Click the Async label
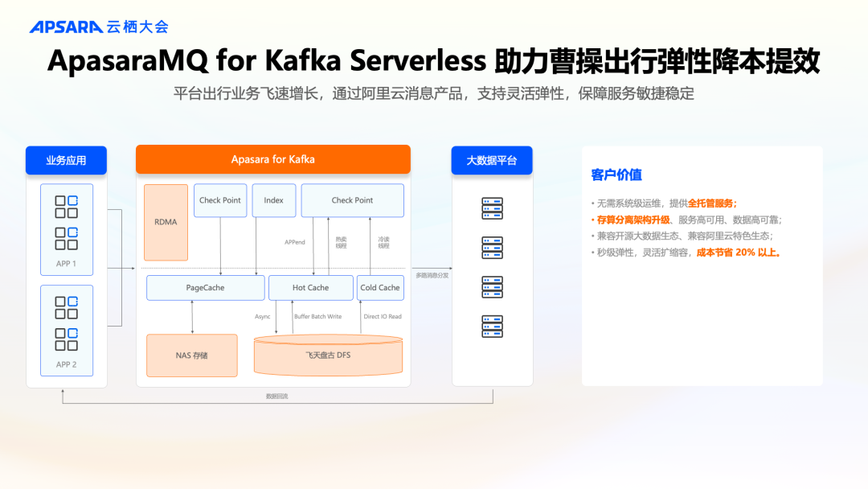This screenshot has width=868, height=489. point(262,317)
